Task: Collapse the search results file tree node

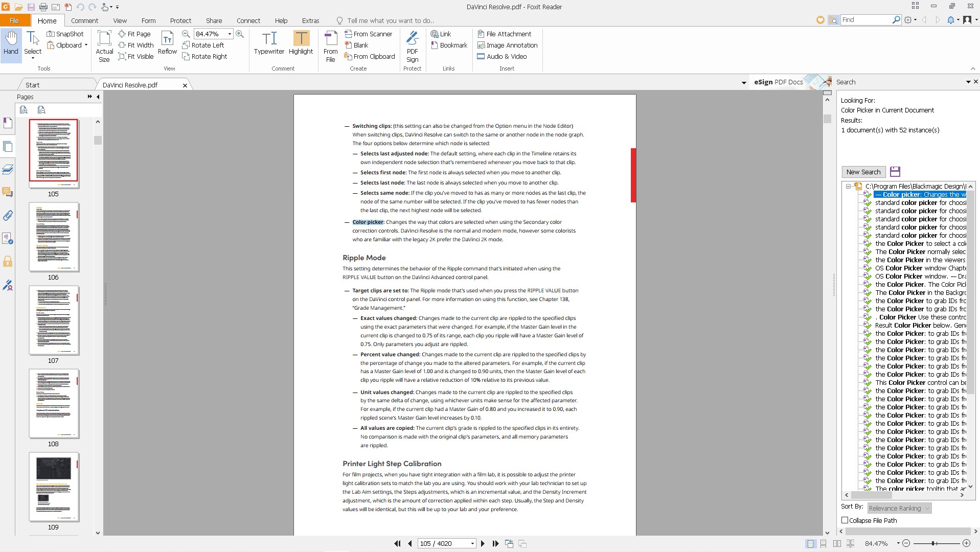Action: (848, 187)
